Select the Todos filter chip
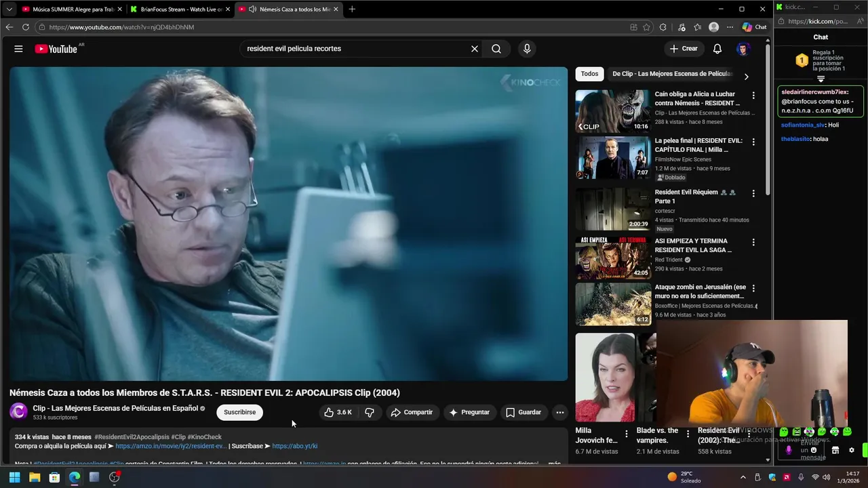 point(589,74)
